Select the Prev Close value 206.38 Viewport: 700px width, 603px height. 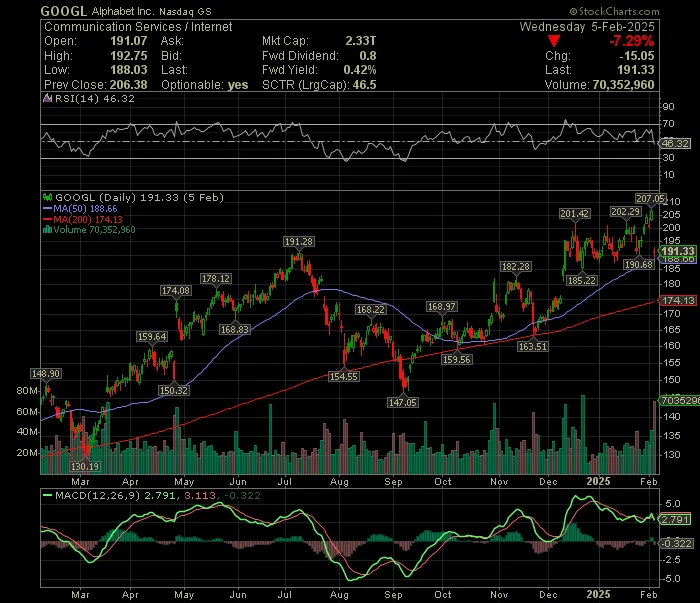point(129,85)
